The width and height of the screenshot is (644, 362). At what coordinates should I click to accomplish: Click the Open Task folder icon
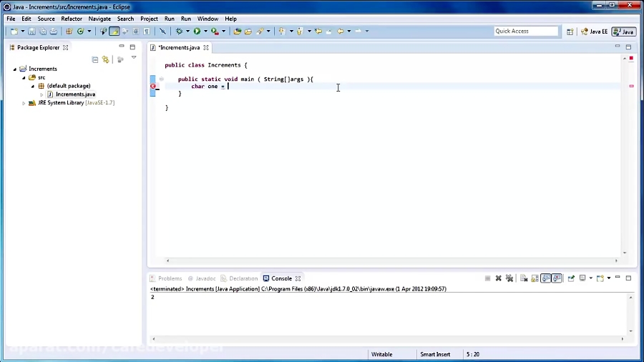click(248, 31)
